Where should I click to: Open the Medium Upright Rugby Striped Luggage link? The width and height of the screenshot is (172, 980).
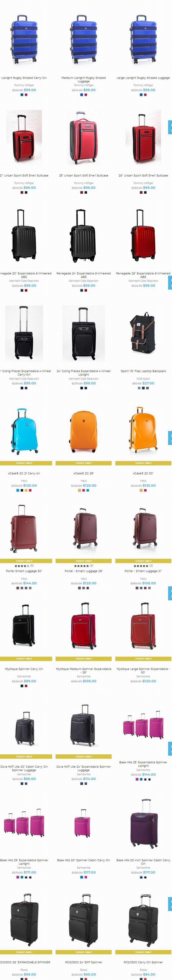84,79
